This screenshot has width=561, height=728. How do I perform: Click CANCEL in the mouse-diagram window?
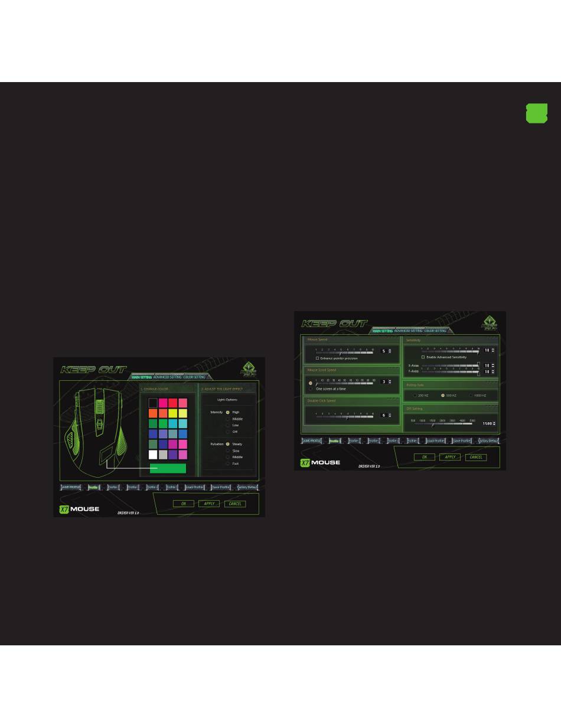[x=235, y=504]
